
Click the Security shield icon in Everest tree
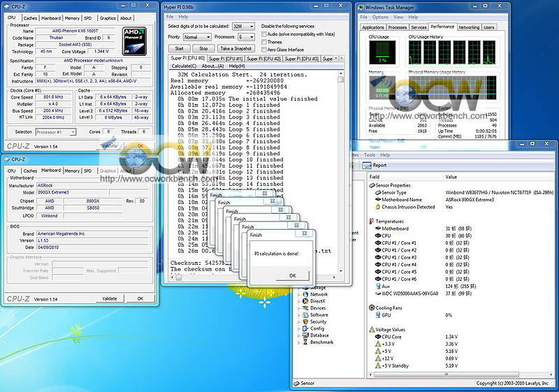click(305, 321)
